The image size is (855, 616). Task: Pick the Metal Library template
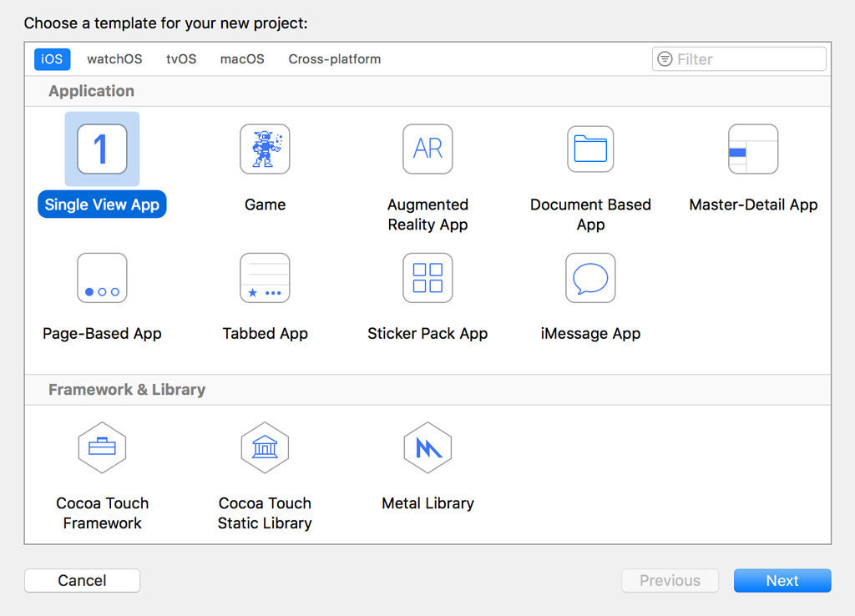(x=427, y=447)
